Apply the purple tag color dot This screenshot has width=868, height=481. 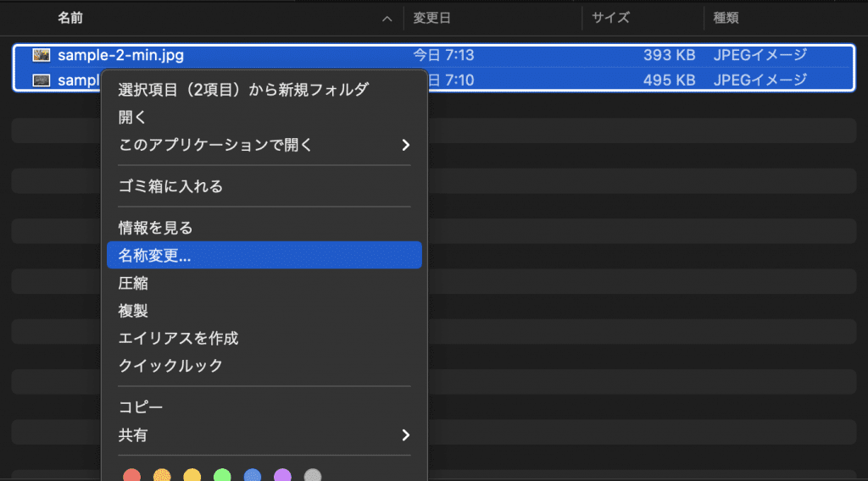pyautogui.click(x=283, y=475)
